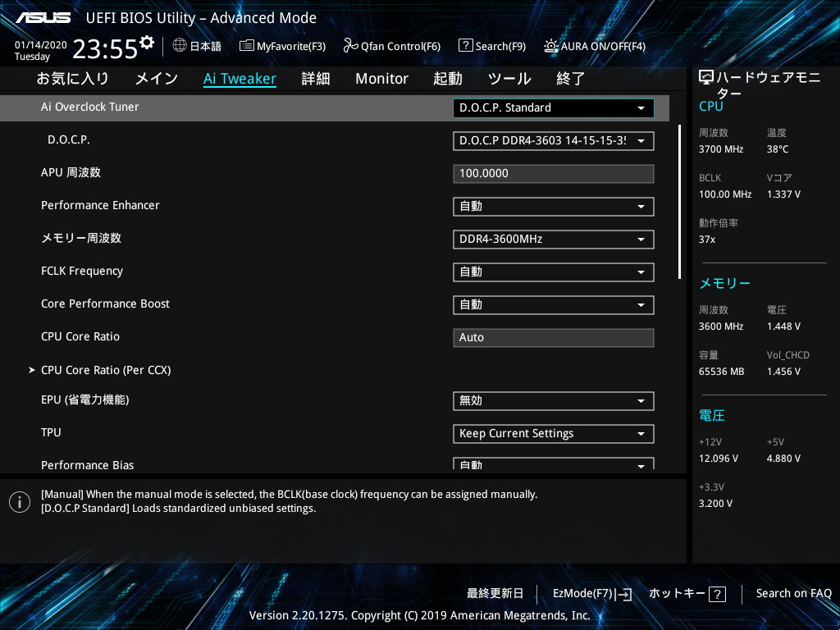The image size is (840, 630).
Task: Click the CPU Core Ratio Auto field
Action: [x=554, y=337]
